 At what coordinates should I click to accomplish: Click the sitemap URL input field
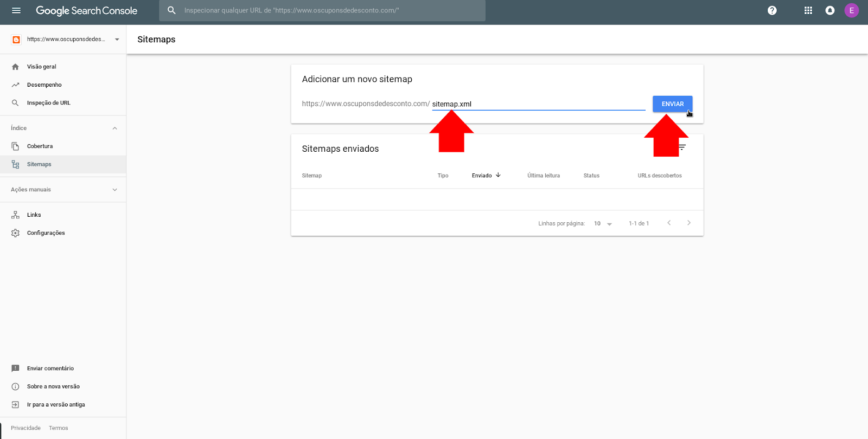[539, 104]
